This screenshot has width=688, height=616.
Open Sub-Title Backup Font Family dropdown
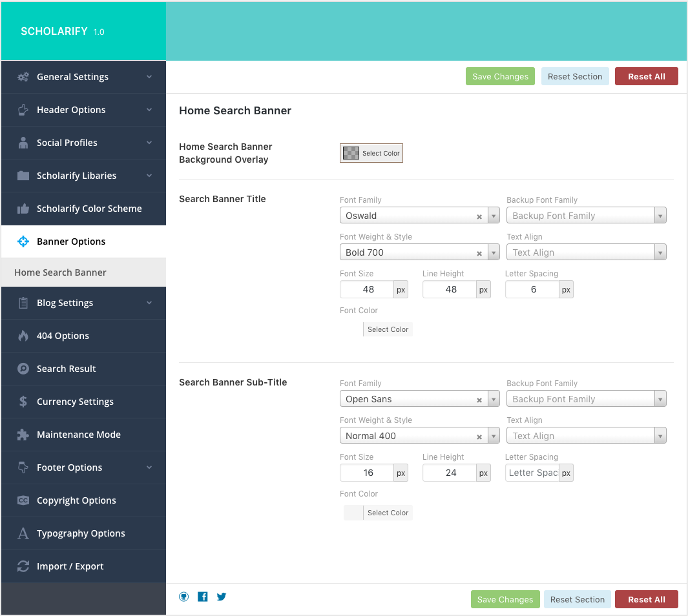(586, 399)
